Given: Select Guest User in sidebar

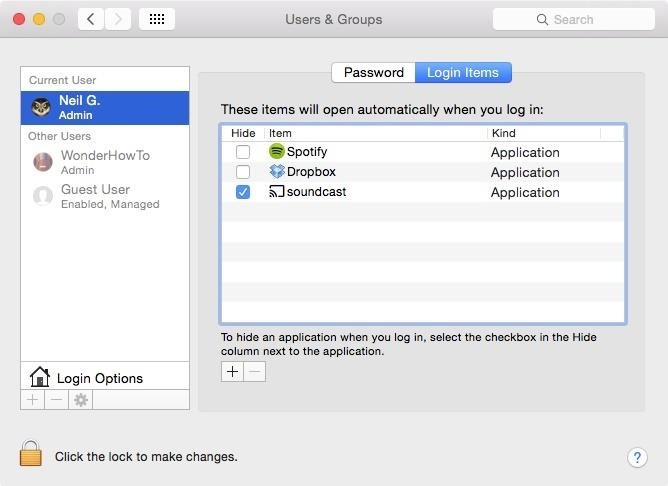Looking at the screenshot, I should point(105,196).
